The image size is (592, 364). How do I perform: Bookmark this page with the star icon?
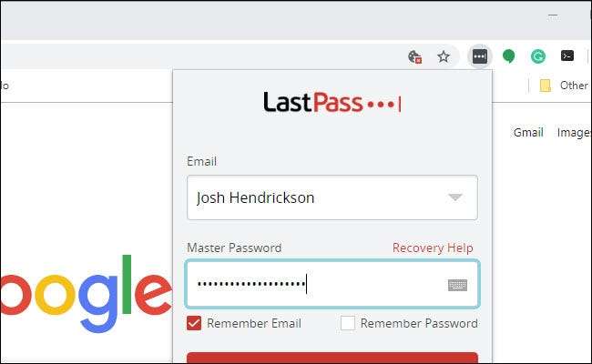(x=444, y=56)
